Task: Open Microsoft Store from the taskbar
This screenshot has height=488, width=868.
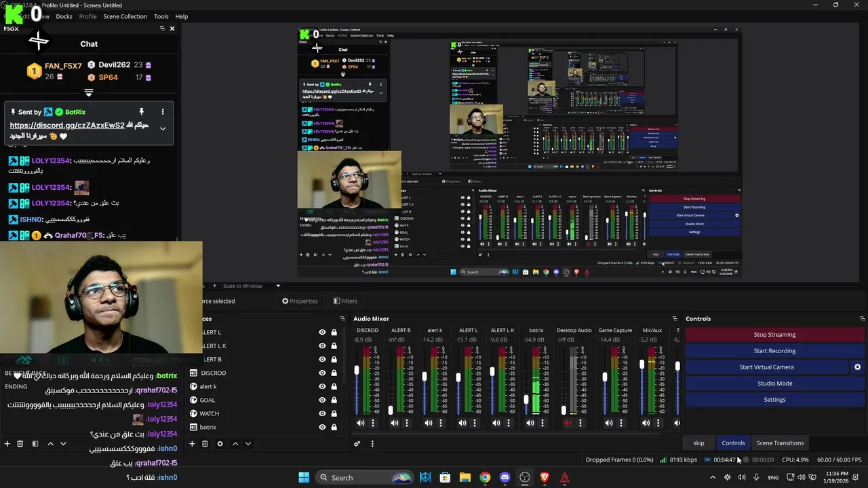Action: [445, 477]
